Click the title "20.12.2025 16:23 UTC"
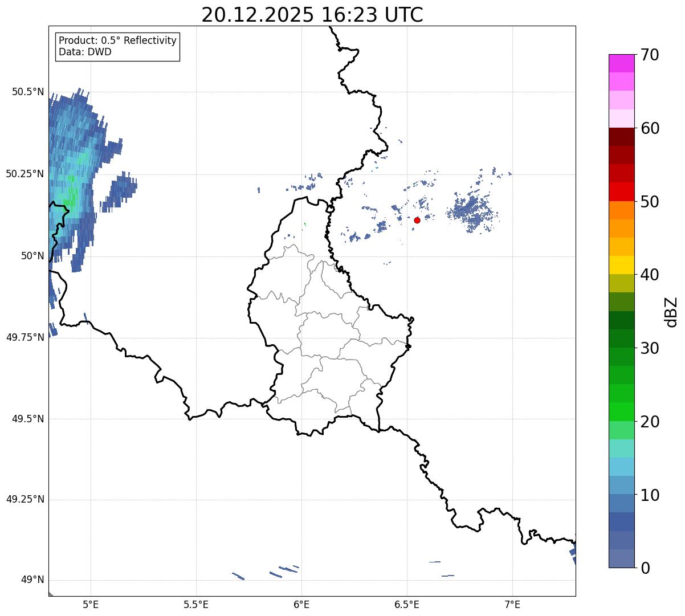The height and width of the screenshot is (616, 685). [312, 14]
